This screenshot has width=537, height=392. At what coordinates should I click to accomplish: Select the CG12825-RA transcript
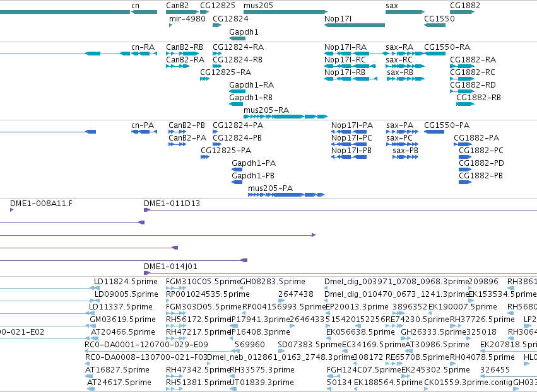(205, 79)
